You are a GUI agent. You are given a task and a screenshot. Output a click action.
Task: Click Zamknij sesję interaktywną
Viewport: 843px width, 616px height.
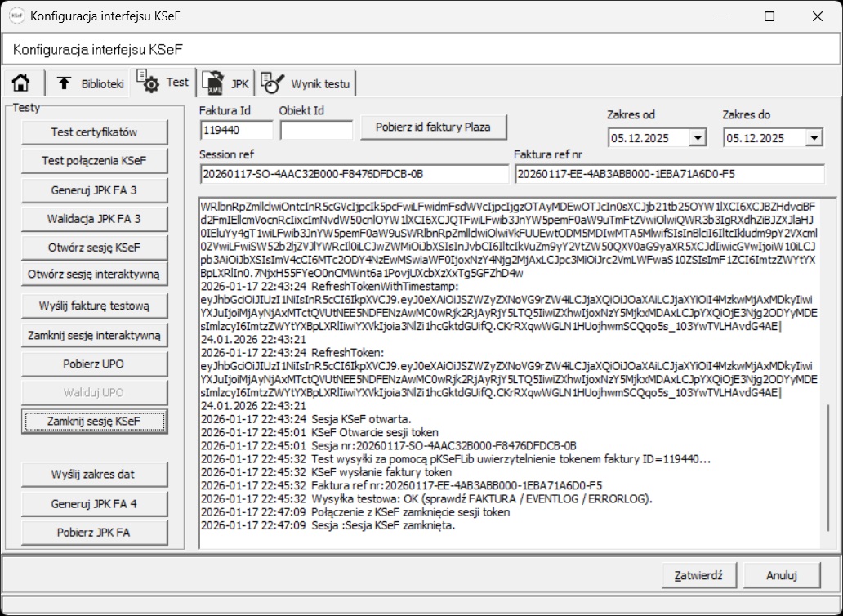[x=94, y=335]
